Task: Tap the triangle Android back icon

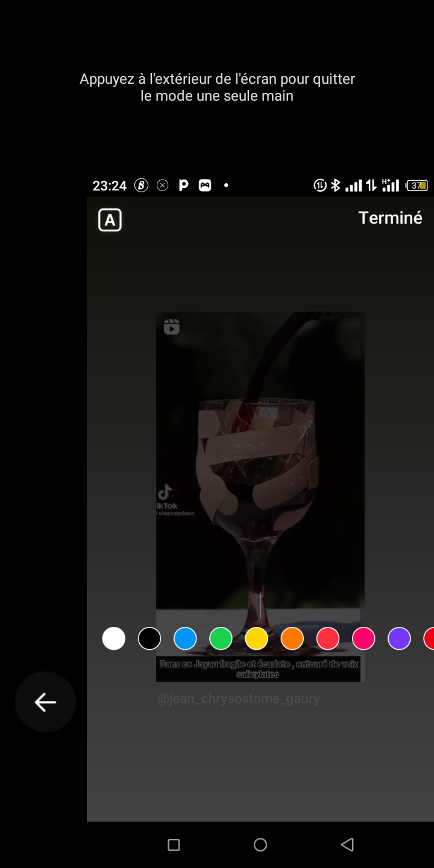Action: tap(347, 845)
